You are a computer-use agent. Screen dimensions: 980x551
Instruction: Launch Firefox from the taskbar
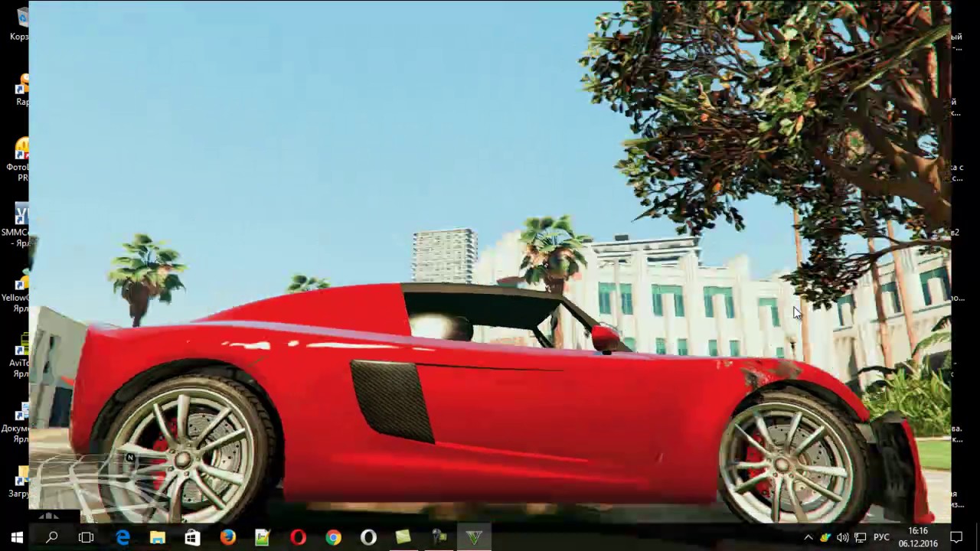(x=227, y=538)
